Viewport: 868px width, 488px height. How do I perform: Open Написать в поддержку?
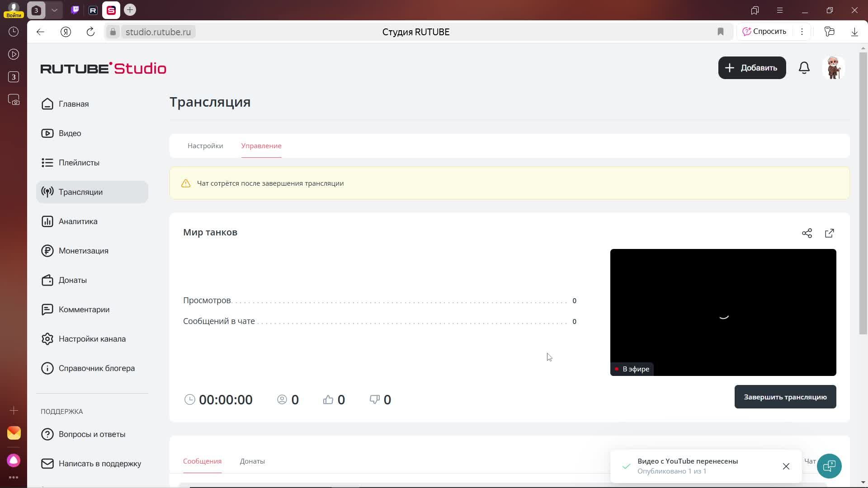click(x=100, y=463)
